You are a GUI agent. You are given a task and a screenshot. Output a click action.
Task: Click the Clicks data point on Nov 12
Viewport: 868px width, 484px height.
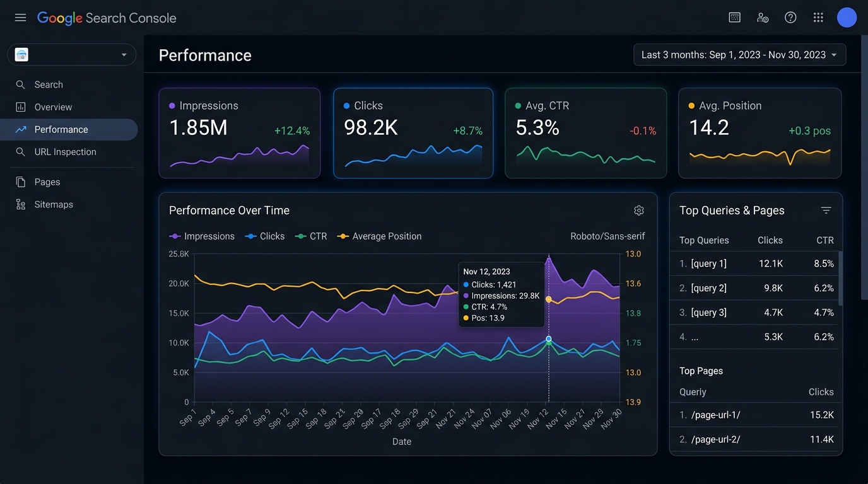(x=549, y=339)
